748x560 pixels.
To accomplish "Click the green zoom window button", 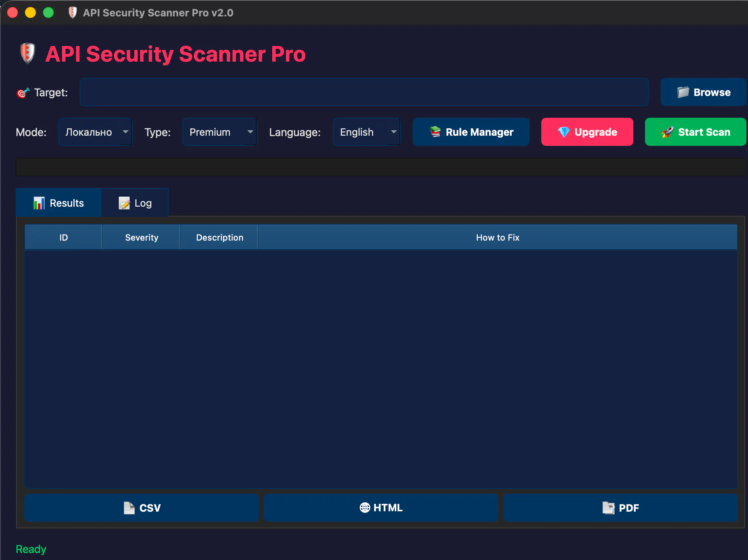I will (x=48, y=12).
